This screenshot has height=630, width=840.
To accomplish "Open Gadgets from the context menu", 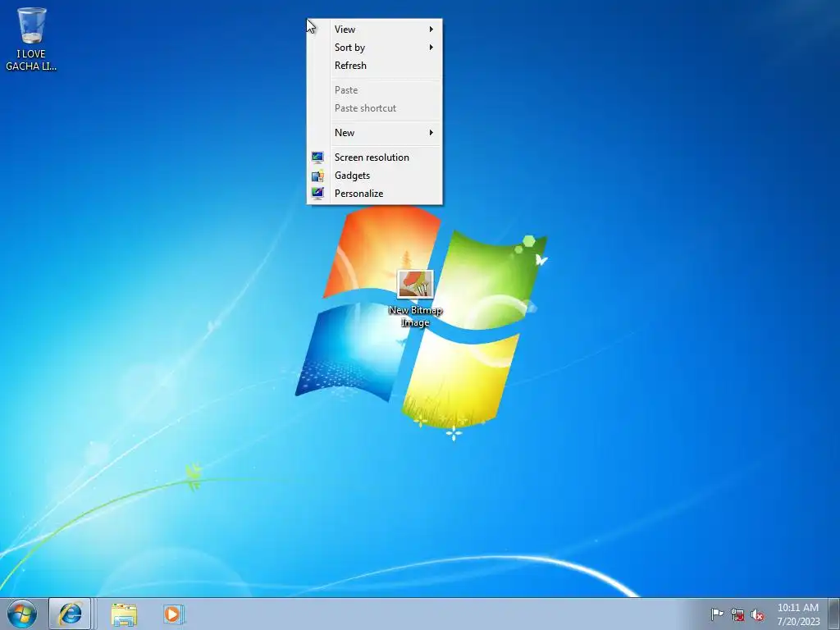I will pos(374,176).
